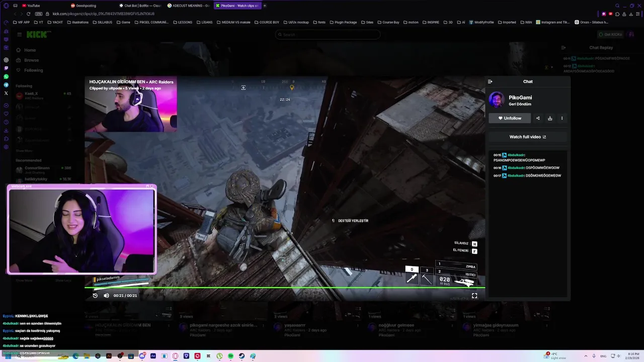Viewport: 644px width, 362px height.
Task: Open the ENG language indicator in tray
Action: click(603, 356)
